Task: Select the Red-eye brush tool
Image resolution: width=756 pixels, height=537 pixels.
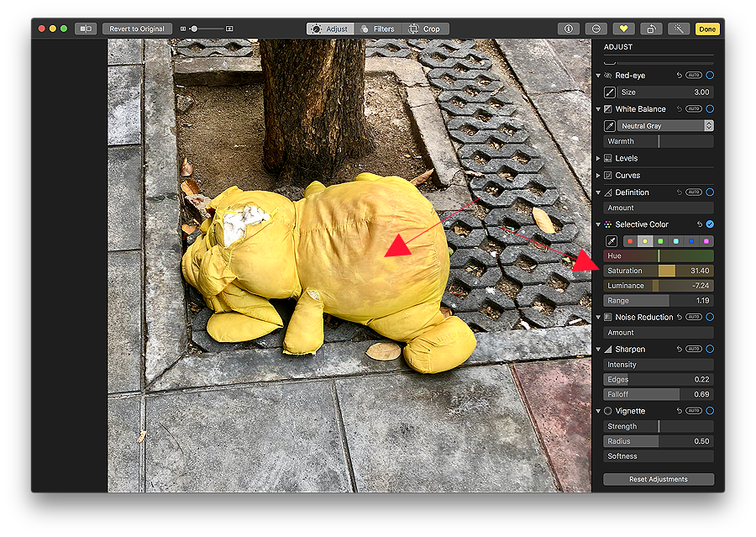Action: click(610, 92)
